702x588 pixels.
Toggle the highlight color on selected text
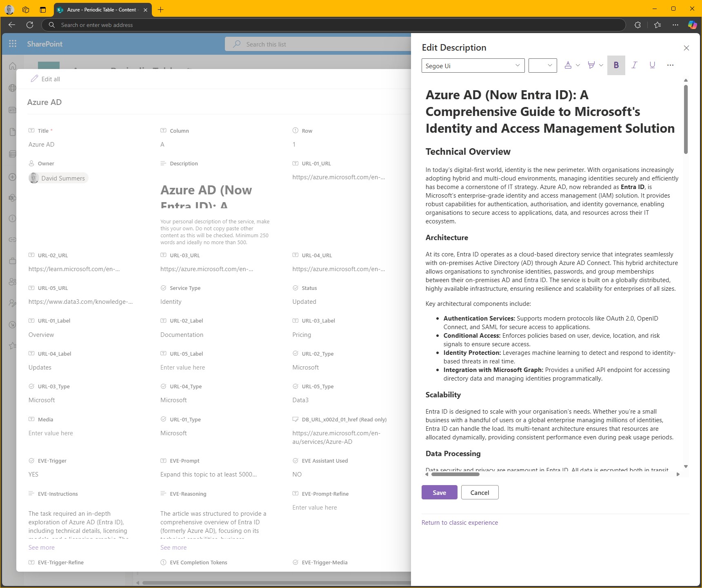pyautogui.click(x=592, y=65)
